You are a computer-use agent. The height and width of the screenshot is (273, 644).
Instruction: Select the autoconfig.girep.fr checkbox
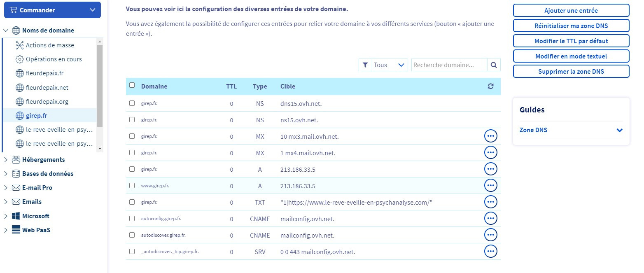pos(132,219)
